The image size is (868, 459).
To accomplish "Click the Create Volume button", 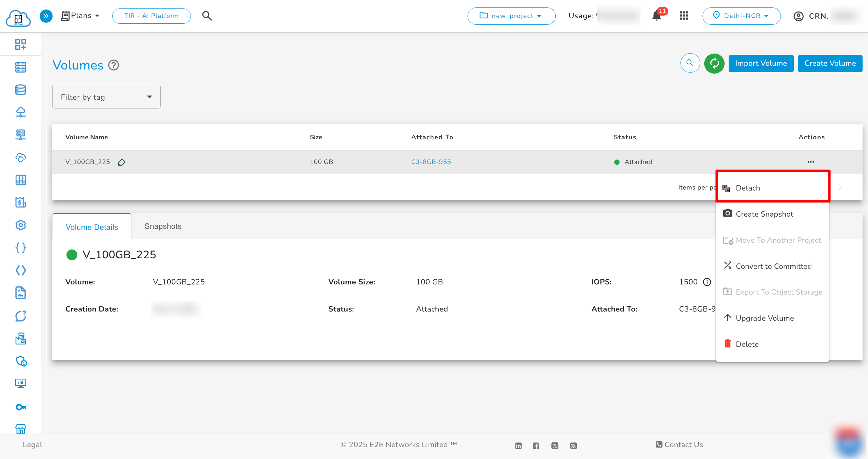I will [830, 63].
